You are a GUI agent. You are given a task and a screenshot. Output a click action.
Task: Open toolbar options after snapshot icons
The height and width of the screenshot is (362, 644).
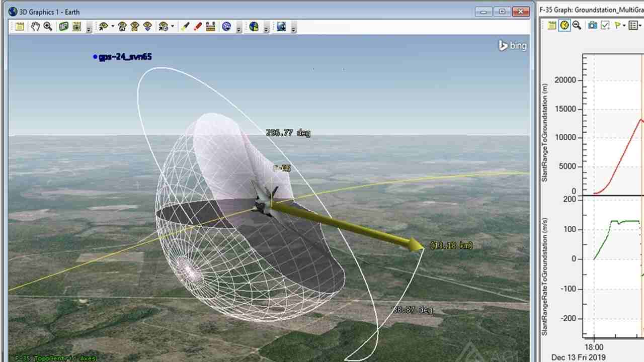tap(89, 28)
